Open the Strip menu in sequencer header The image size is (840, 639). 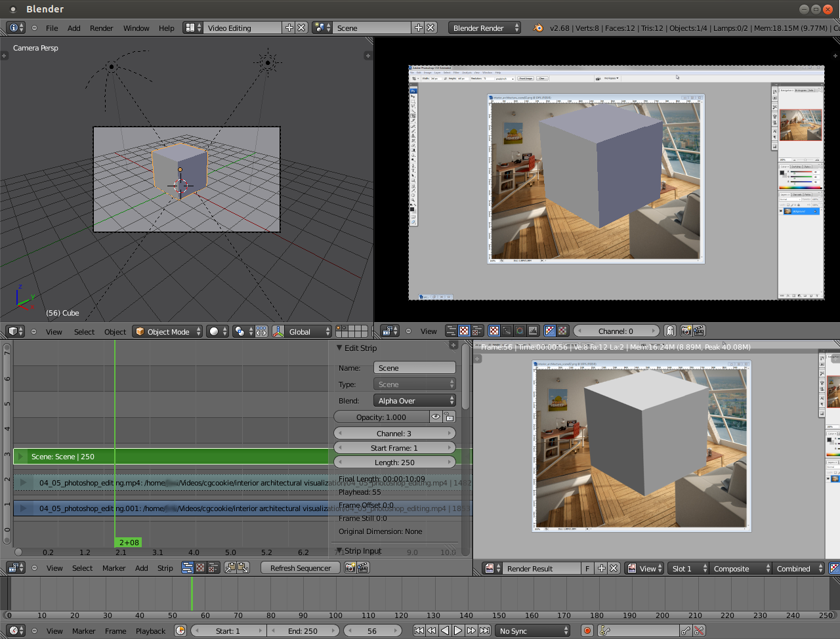click(x=165, y=568)
